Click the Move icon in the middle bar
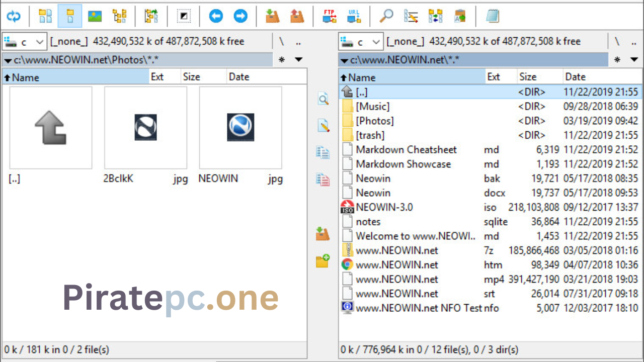The image size is (644, 362). click(x=323, y=178)
